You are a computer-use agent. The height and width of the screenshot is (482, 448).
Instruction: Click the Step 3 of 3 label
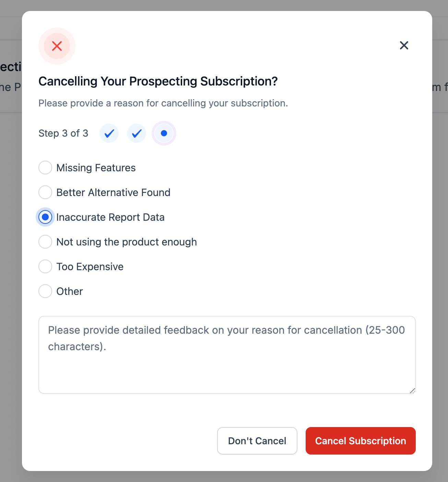click(x=63, y=133)
